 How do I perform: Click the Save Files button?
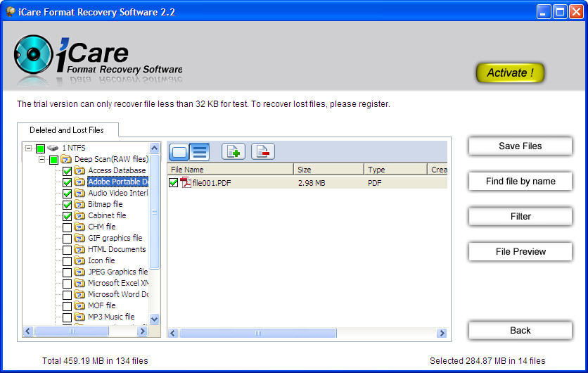tap(520, 146)
